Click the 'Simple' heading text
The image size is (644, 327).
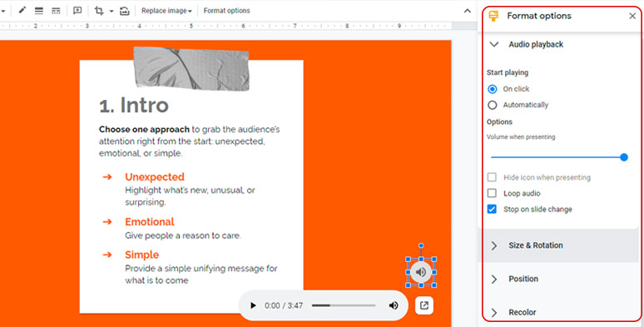coord(141,255)
